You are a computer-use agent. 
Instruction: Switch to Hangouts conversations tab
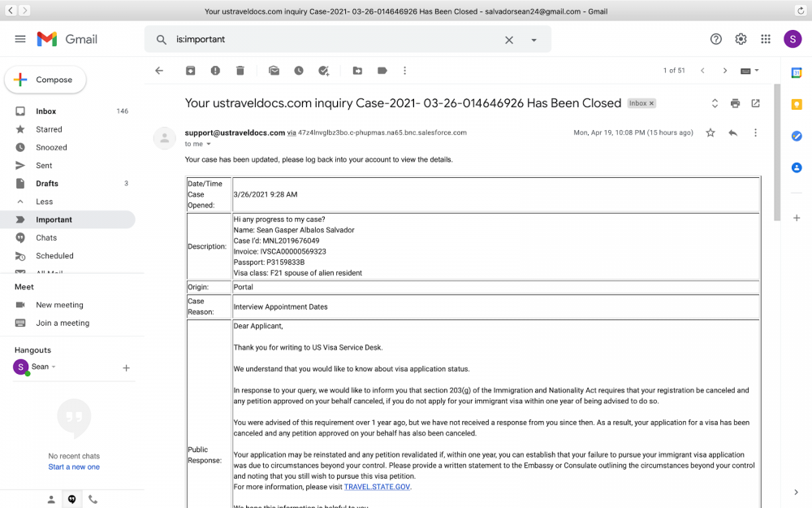[x=71, y=499]
